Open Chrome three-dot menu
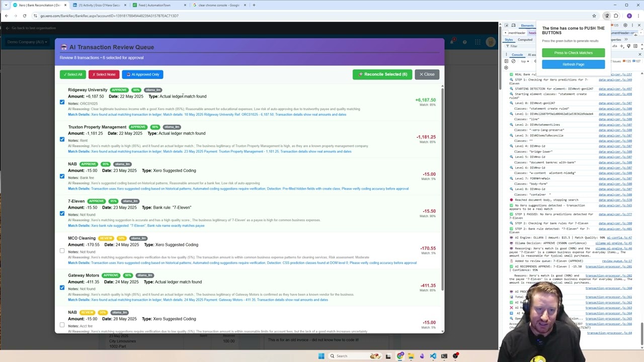Screen dimensions: 644x362 click(638, 16)
